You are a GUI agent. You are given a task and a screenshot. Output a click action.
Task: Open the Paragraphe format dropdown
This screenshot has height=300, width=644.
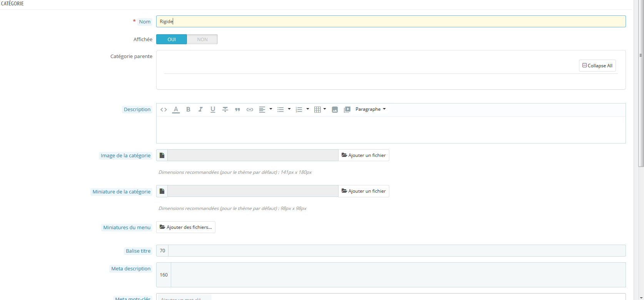(370, 109)
